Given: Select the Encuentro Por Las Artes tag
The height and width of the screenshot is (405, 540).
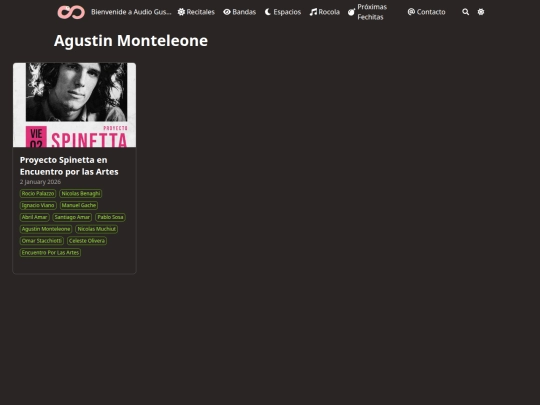Looking at the screenshot, I should [50, 252].
